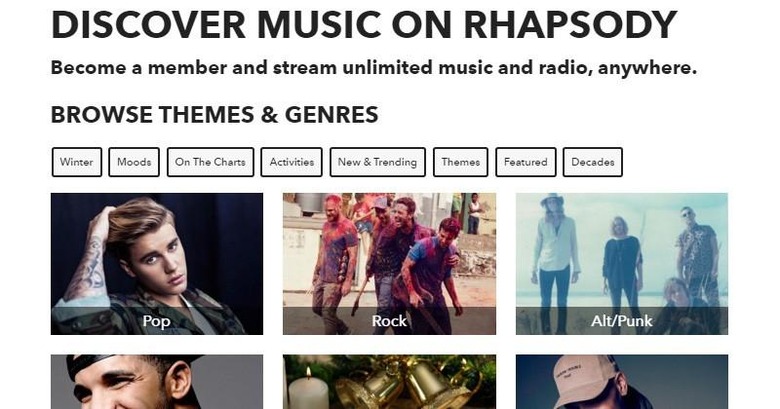Select New & Trending filter
Image resolution: width=780 pixels, height=409 pixels.
[378, 162]
